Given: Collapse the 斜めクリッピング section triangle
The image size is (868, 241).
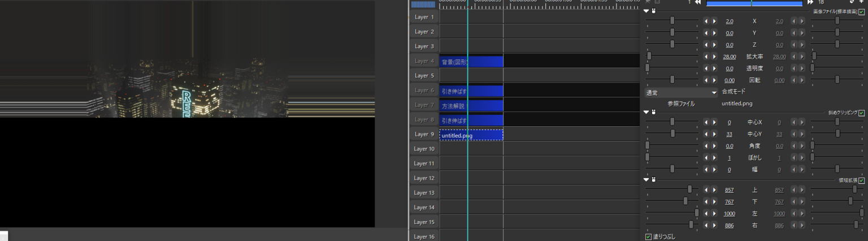Looking at the screenshot, I should tap(647, 113).
